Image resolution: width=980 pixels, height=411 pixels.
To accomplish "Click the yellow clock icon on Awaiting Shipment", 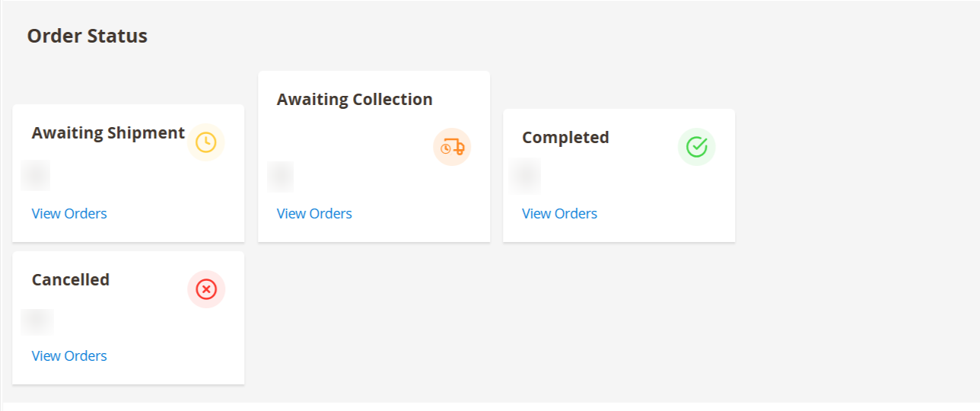I will tap(206, 142).
